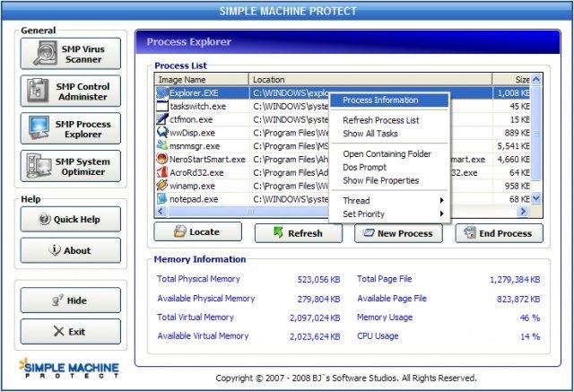This screenshot has width=574, height=392.
Task: Select the notepad.exe process name
Action: tap(194, 199)
